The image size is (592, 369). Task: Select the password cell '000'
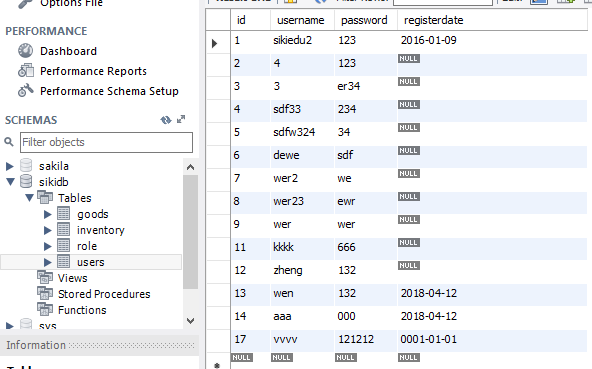click(x=365, y=317)
